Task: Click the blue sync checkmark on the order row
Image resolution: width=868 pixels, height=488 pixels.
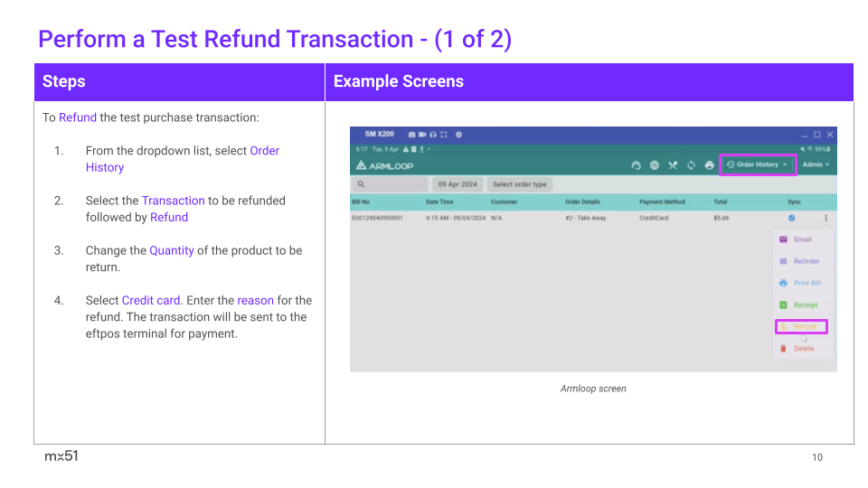Action: point(792,218)
